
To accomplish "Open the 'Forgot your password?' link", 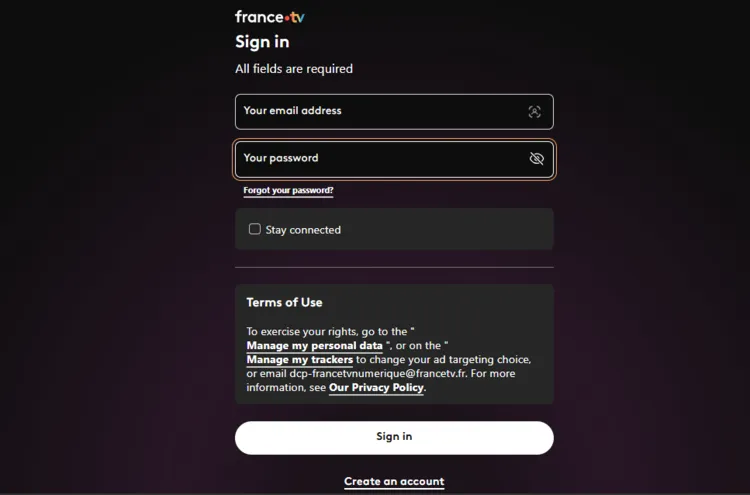I will coord(288,190).
